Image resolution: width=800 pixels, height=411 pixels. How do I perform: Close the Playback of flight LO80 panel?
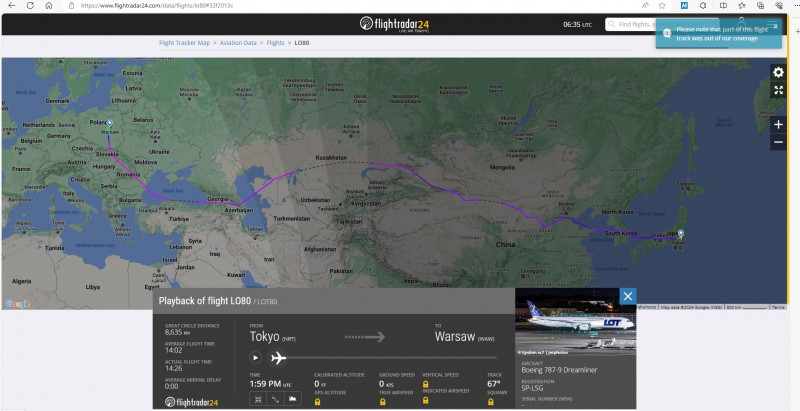click(x=628, y=296)
